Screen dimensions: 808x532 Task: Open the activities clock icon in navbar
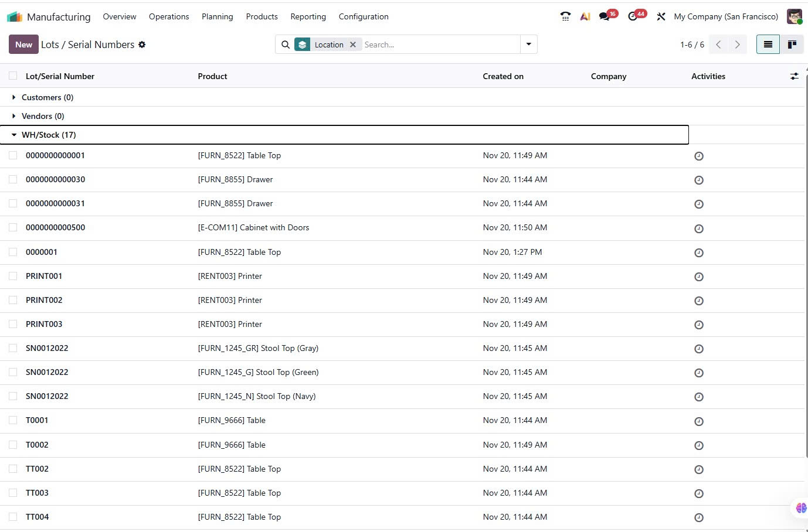633,16
